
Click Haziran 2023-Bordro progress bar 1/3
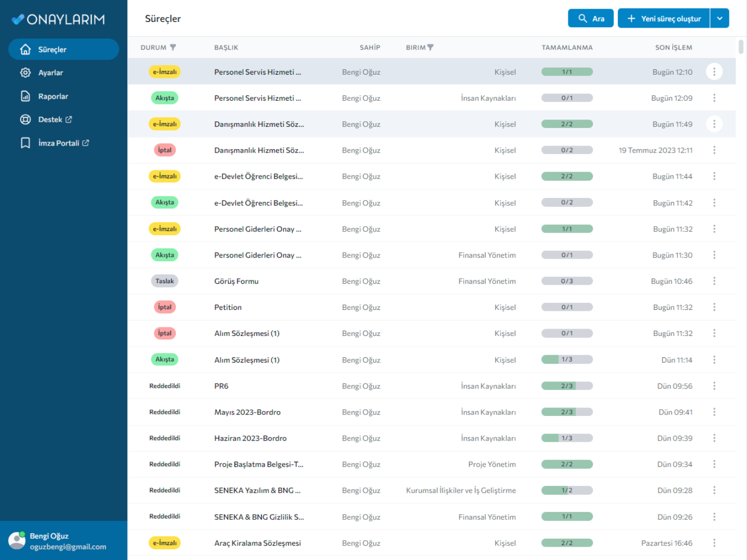pyautogui.click(x=567, y=438)
